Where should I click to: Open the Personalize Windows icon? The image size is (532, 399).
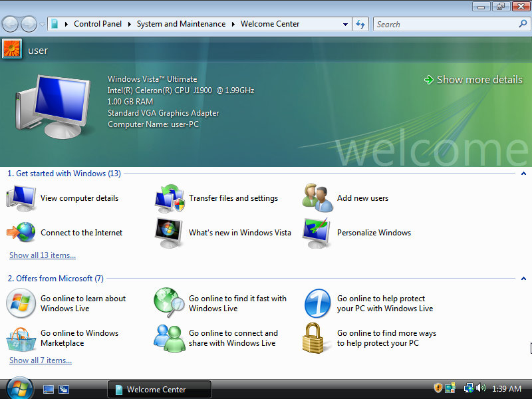click(x=317, y=233)
